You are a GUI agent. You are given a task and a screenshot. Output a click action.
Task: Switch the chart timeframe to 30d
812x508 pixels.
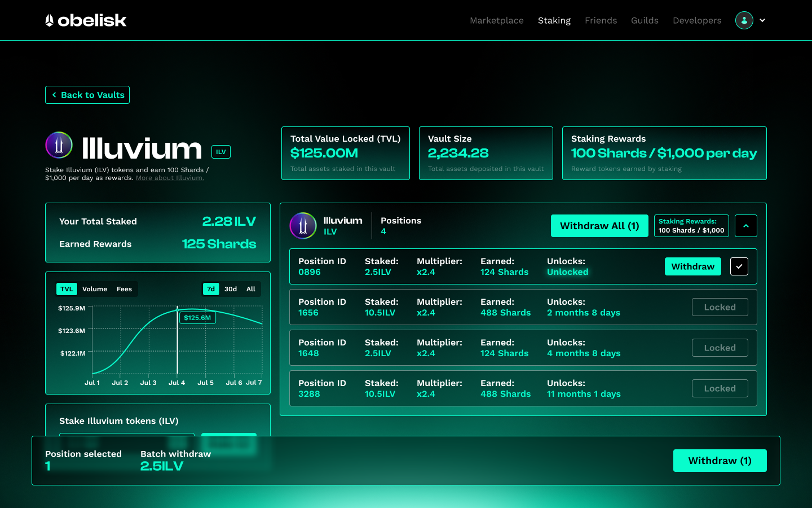coord(230,288)
